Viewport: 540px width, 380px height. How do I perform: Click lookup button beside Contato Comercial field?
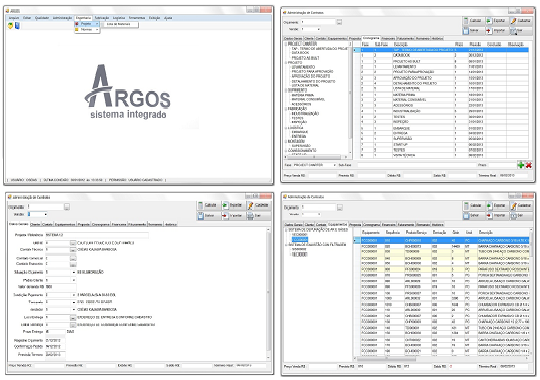tap(73, 258)
